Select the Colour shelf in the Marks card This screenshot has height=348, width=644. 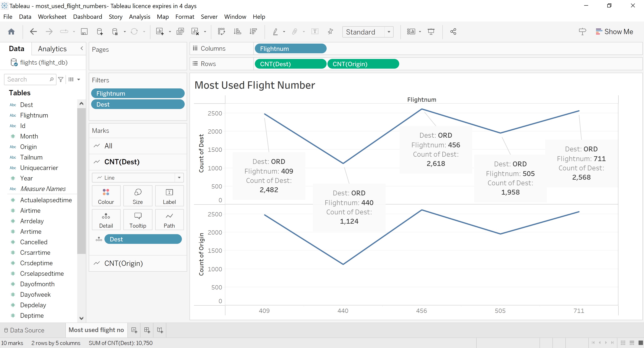(x=106, y=196)
